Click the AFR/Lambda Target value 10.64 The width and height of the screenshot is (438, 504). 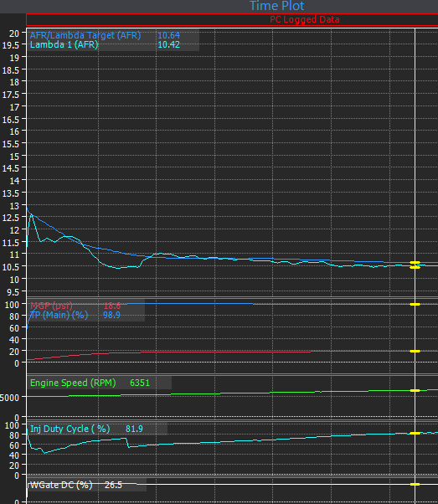tap(168, 35)
